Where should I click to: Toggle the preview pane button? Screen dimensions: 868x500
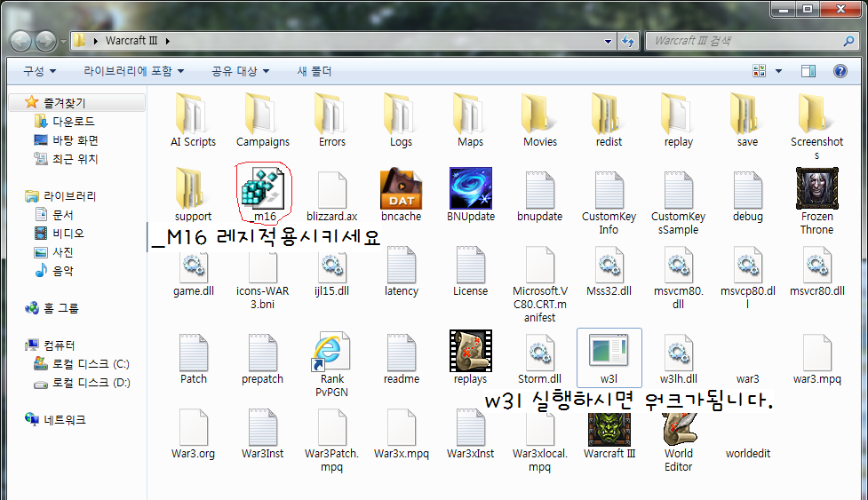(808, 71)
